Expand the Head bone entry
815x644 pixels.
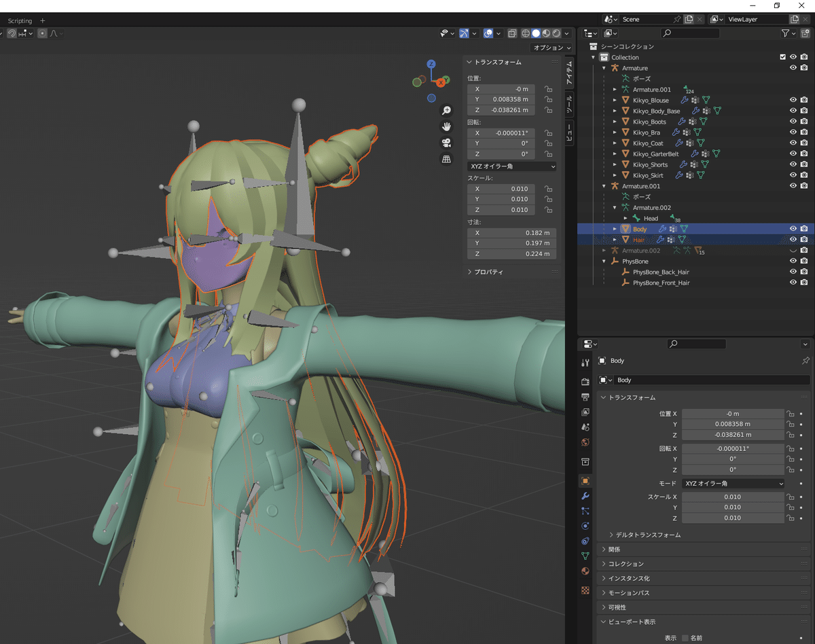coord(626,218)
